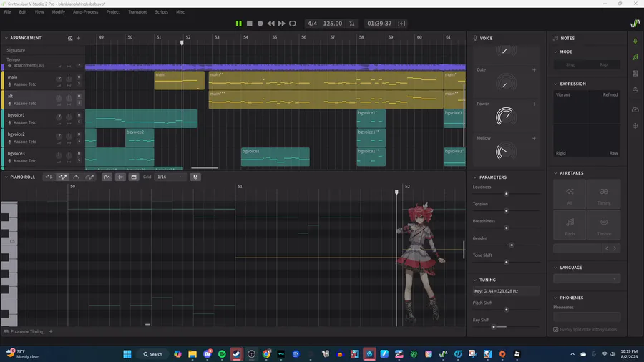Toggle pitch curve display in piano roll
Image resolution: width=644 pixels, height=362 pixels.
point(107,177)
